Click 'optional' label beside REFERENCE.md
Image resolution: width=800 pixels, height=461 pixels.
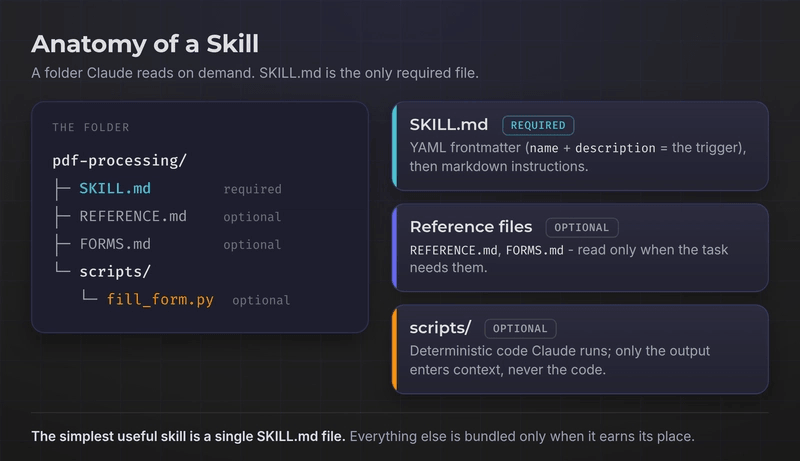[x=252, y=217]
